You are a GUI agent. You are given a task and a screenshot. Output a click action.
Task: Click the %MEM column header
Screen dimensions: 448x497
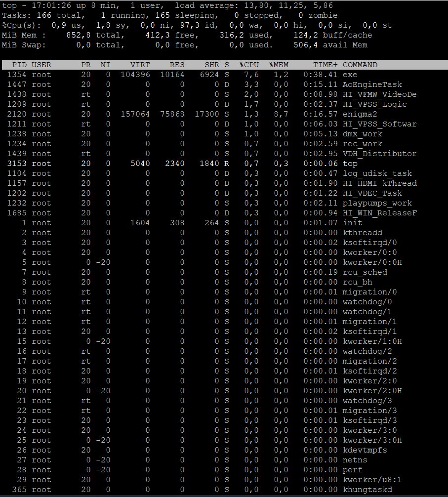[x=279, y=65]
